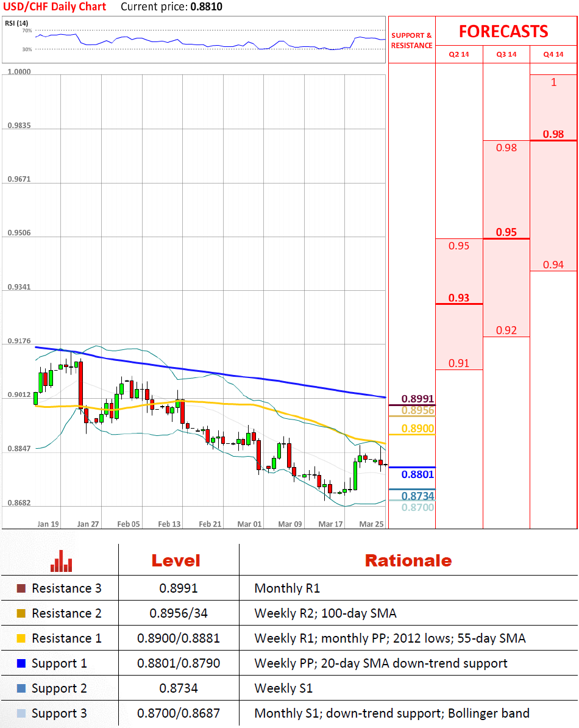The image size is (579, 728).
Task: Click the 'Monthly R1' rationale text
Action: pyautogui.click(x=287, y=588)
